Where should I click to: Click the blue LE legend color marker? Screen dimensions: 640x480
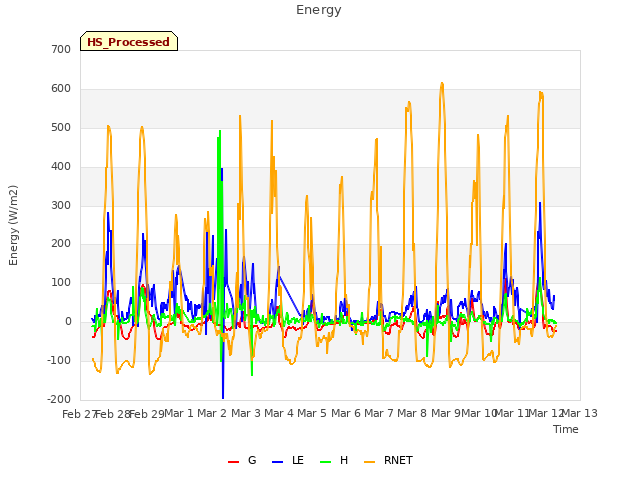(x=278, y=462)
